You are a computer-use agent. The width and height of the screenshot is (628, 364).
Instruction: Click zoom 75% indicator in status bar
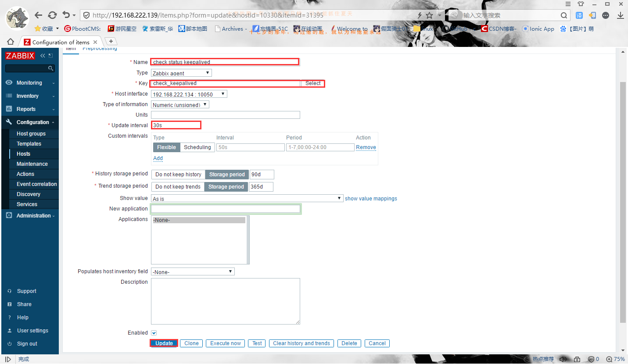point(615,359)
